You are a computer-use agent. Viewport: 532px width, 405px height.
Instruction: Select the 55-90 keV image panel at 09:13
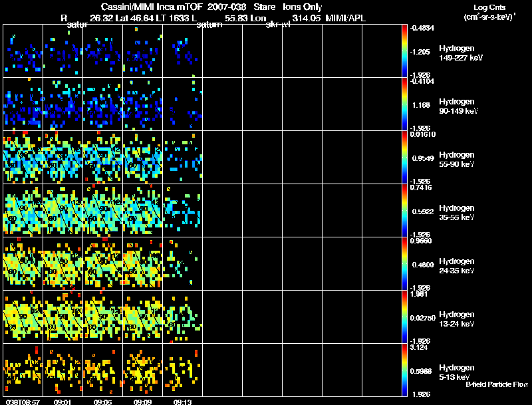point(182,158)
